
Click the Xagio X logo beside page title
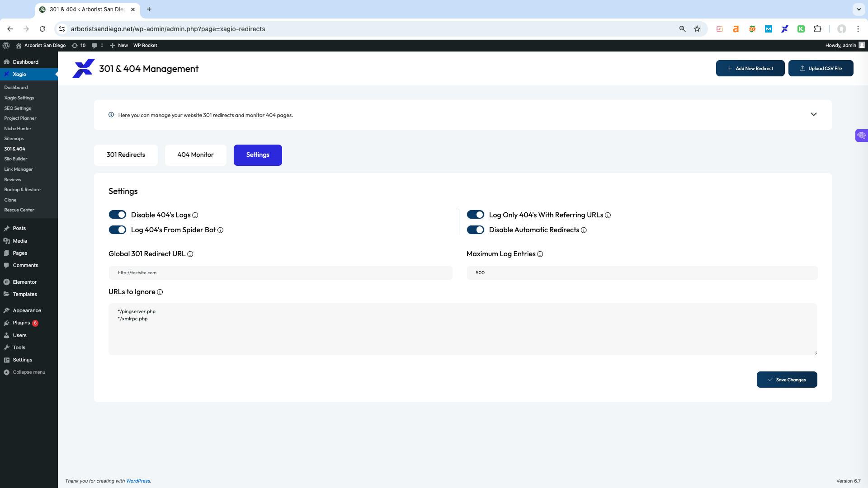[83, 69]
